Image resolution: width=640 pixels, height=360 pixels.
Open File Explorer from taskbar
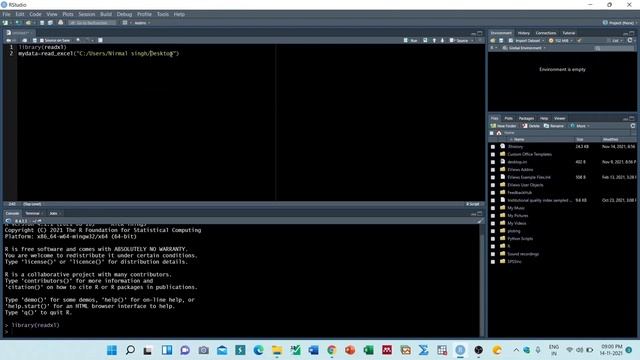point(277,350)
